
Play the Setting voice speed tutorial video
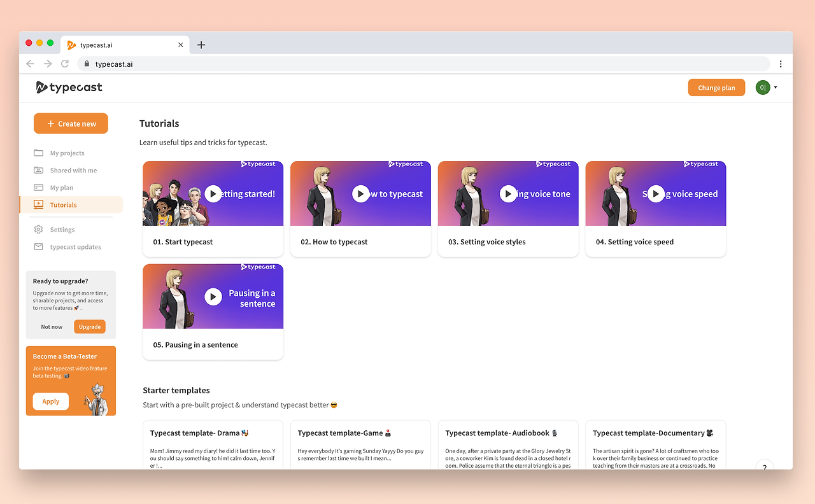[656, 193]
